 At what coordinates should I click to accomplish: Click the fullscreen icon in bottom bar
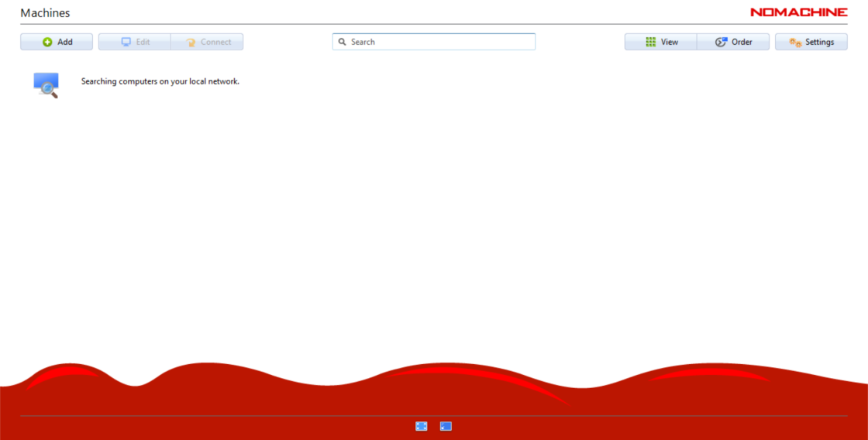pyautogui.click(x=422, y=426)
